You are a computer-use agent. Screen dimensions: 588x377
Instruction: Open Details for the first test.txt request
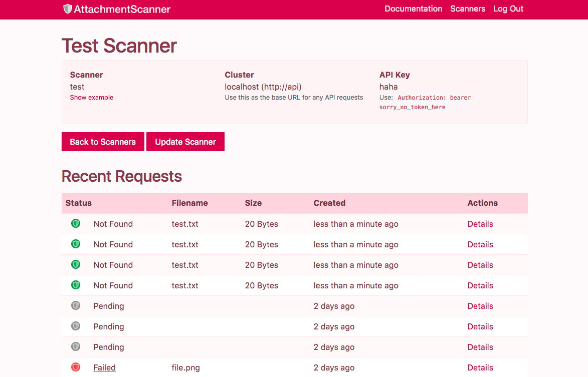(480, 224)
